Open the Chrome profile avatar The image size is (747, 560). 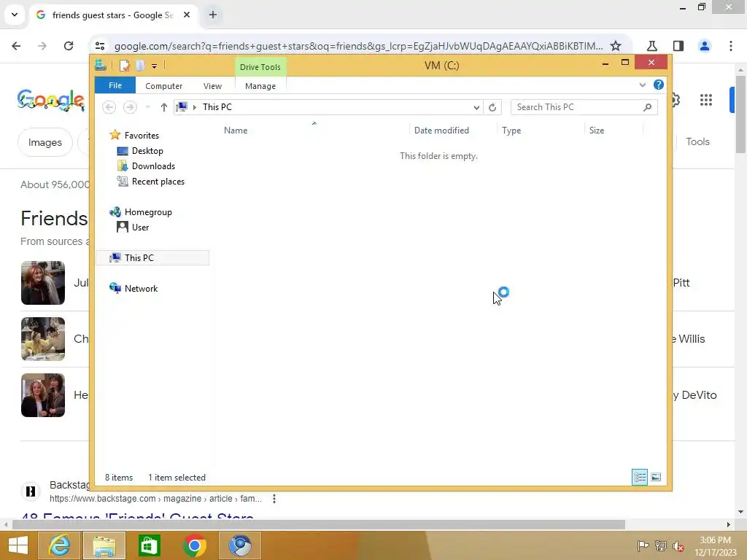click(704, 46)
